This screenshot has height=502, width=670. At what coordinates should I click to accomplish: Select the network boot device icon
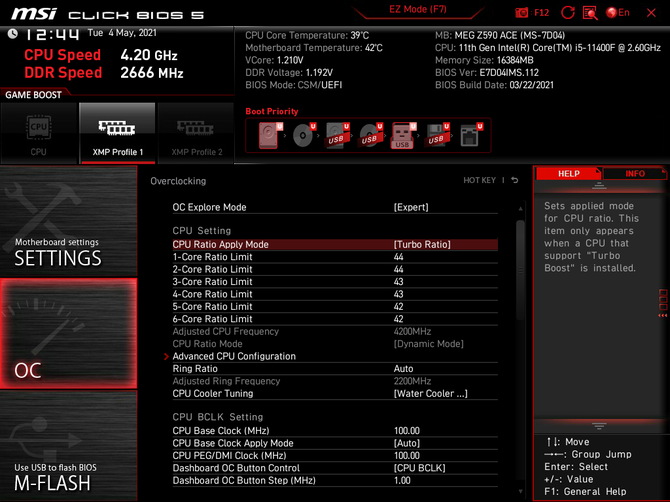(470, 135)
